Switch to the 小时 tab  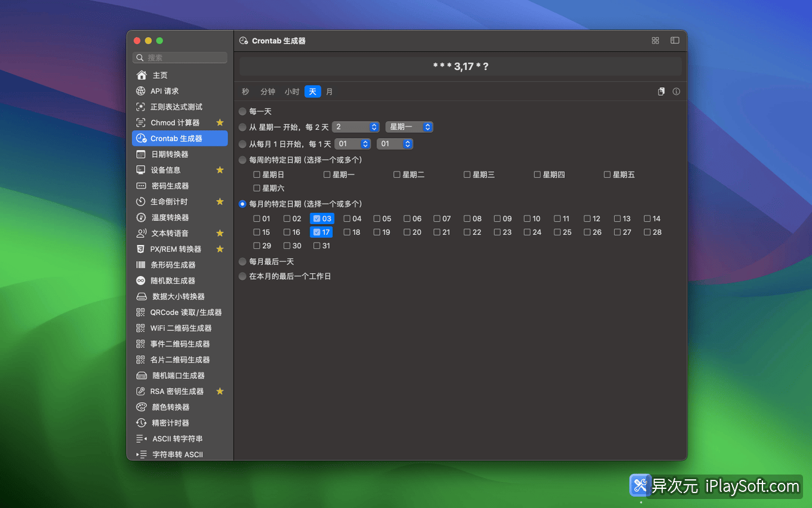pyautogui.click(x=292, y=91)
